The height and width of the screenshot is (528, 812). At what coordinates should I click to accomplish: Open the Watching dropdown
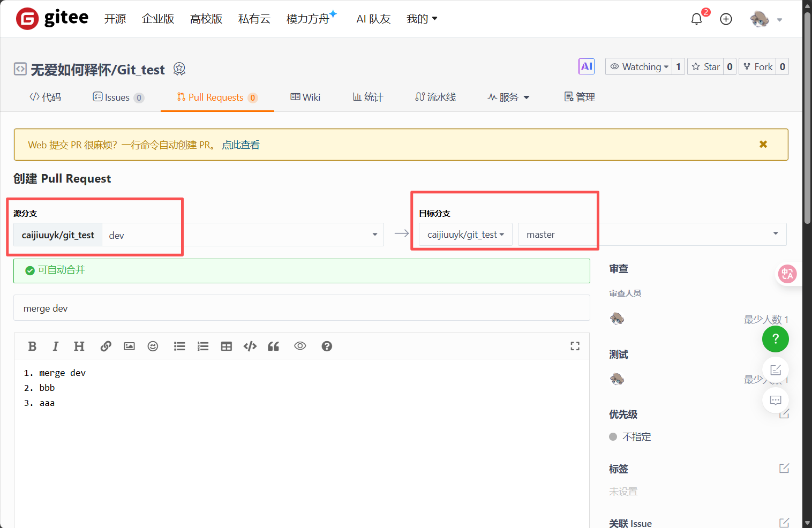pos(639,66)
